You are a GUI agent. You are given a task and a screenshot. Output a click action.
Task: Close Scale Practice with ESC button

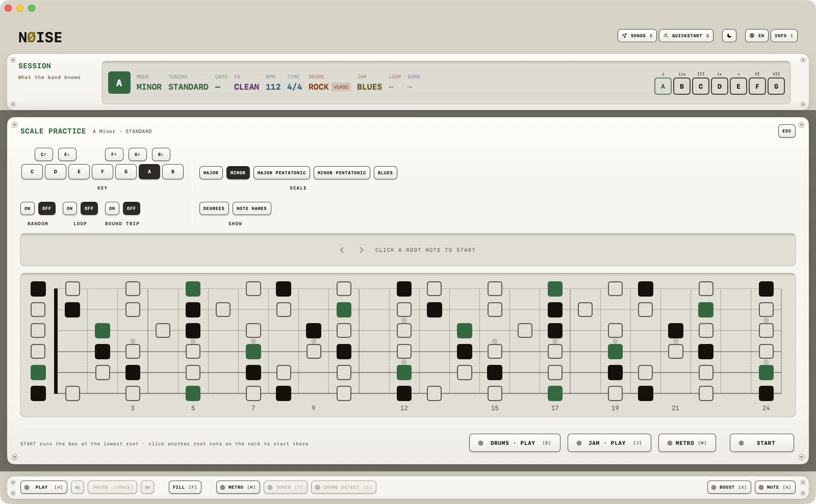pos(787,131)
